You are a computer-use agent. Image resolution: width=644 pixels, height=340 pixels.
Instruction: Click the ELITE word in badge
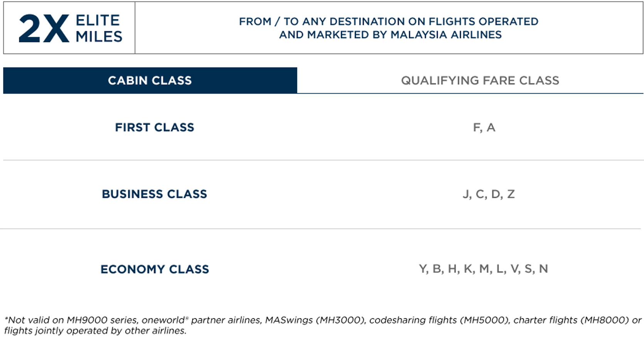tap(98, 20)
